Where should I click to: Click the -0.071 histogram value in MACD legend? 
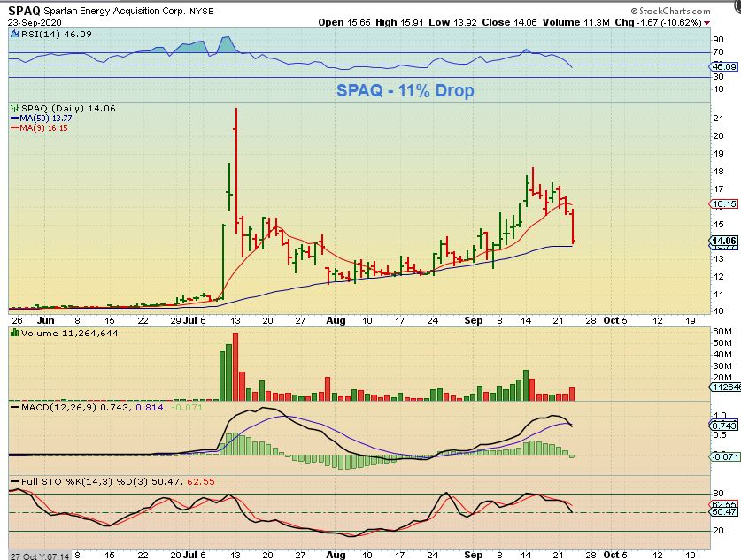186,407
